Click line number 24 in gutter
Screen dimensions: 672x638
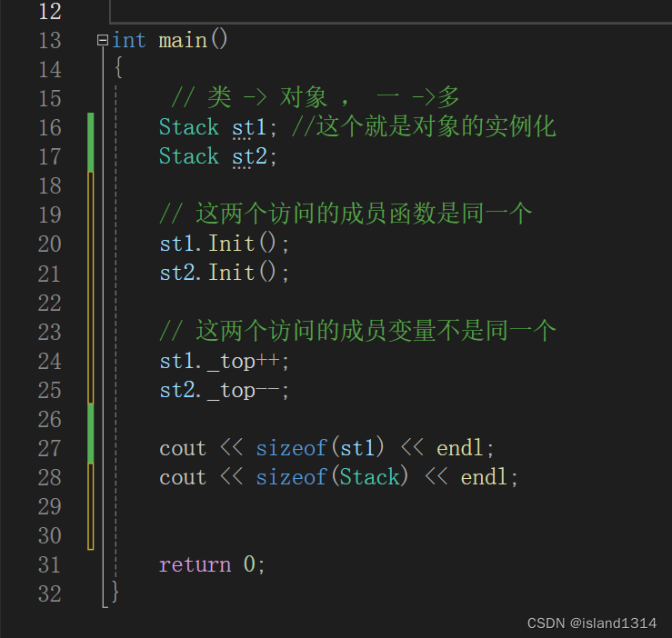[x=50, y=361]
